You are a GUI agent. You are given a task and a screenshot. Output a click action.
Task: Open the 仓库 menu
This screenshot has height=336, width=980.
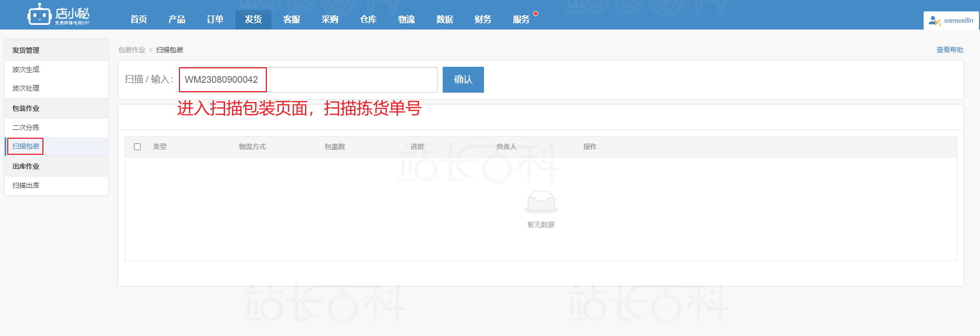click(368, 19)
